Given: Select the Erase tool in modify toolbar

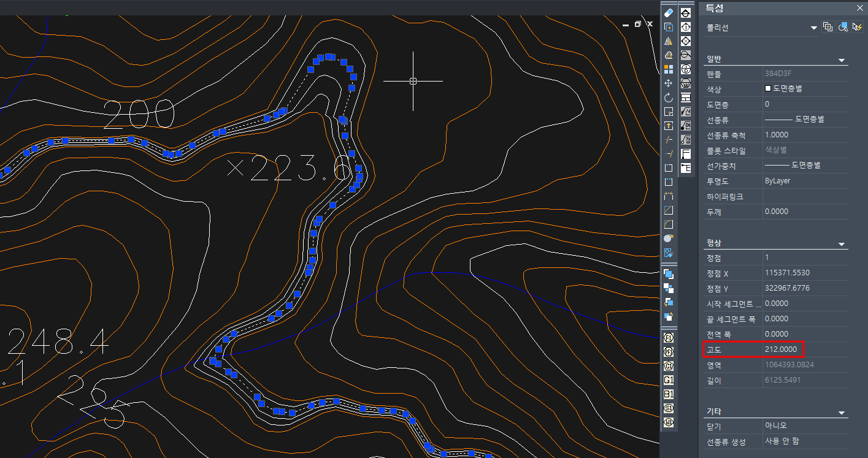Looking at the screenshot, I should click(669, 13).
